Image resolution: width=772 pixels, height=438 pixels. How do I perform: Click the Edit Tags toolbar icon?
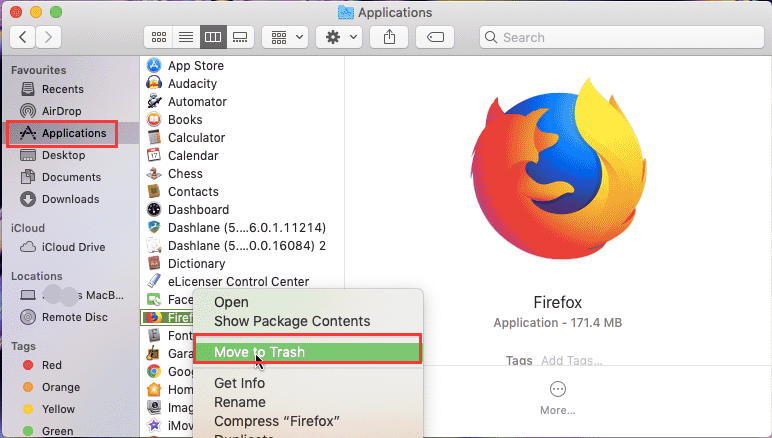coord(438,37)
